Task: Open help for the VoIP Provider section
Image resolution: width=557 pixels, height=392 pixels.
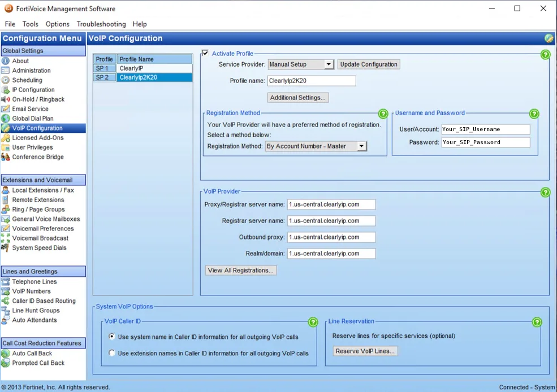Action: pyautogui.click(x=545, y=192)
